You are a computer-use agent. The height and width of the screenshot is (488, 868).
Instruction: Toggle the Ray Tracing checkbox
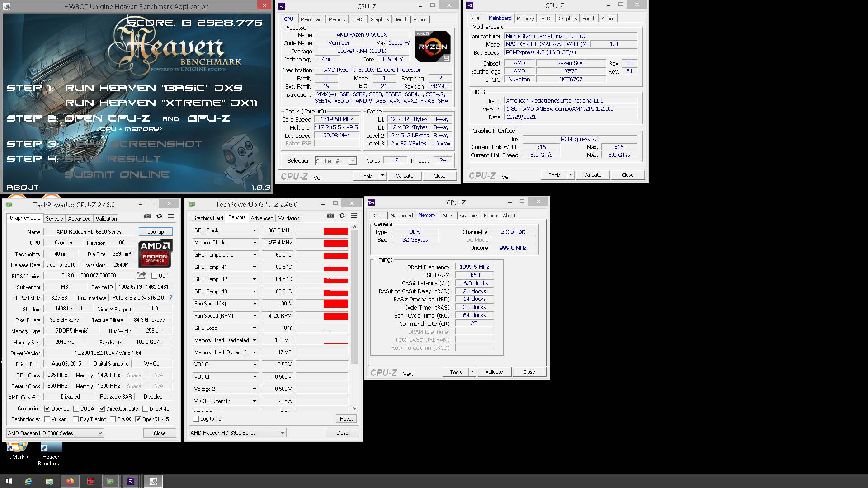click(75, 419)
